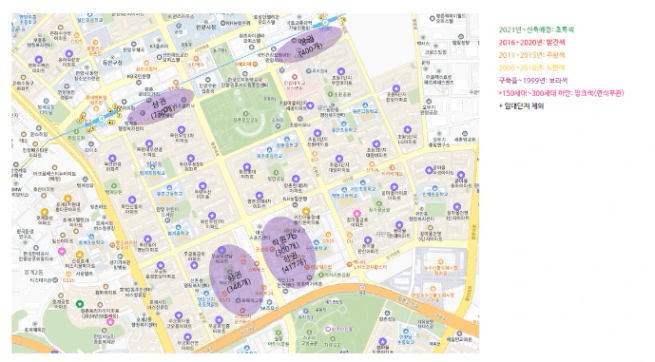Click legend line 150세대~300세대 미만: 핑크색

coord(561,93)
